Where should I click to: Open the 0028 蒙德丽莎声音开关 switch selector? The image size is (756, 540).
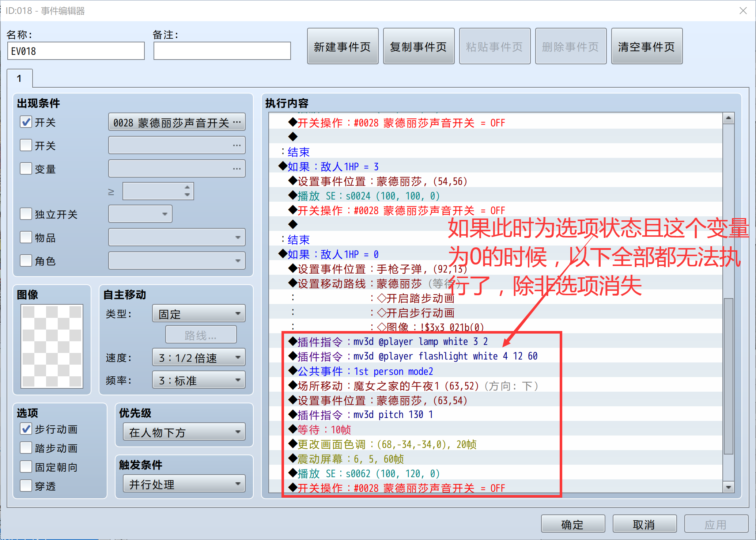click(177, 122)
